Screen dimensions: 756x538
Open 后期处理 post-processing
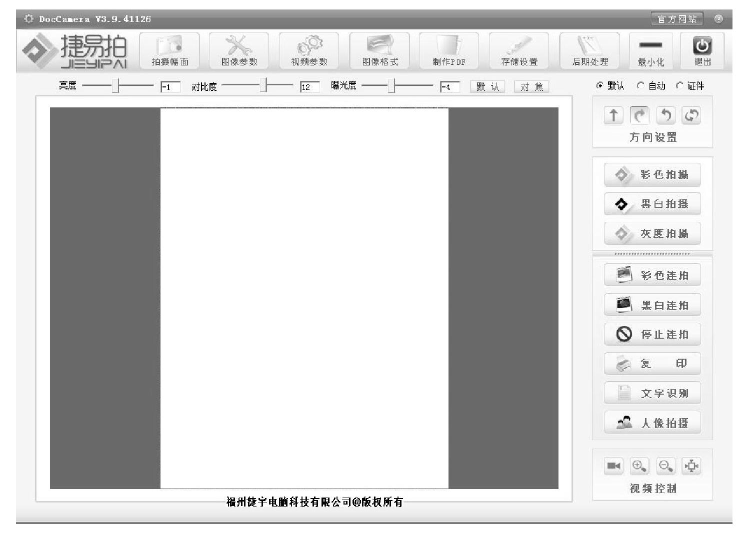589,50
